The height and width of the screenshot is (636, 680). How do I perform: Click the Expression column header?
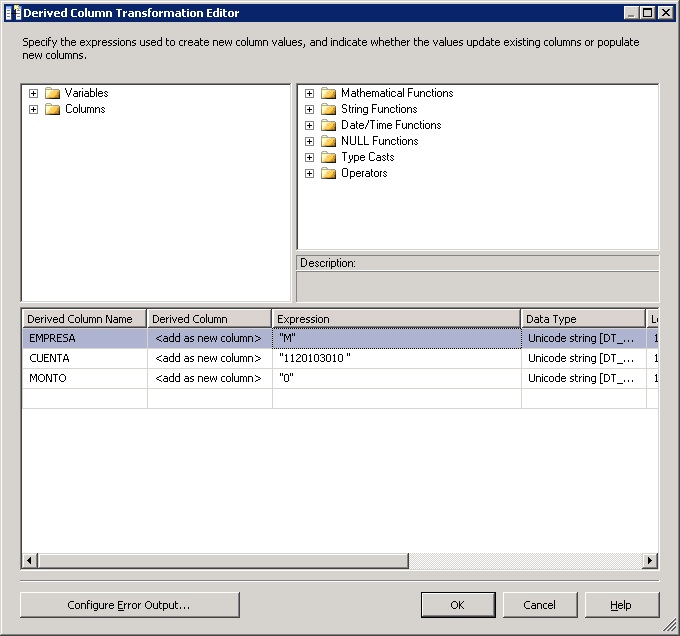tap(395, 319)
